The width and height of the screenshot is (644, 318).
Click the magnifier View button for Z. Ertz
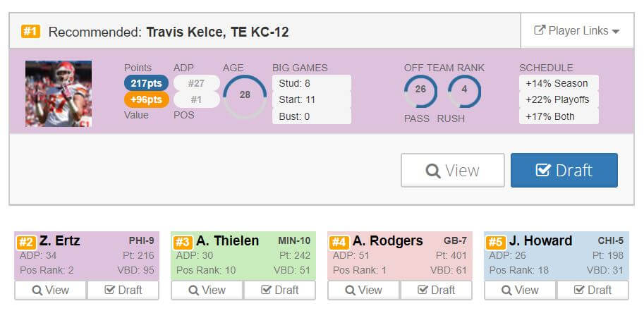point(51,290)
